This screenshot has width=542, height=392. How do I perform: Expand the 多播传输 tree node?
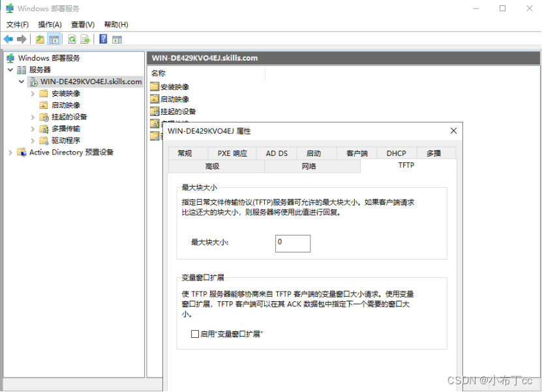[x=33, y=129]
